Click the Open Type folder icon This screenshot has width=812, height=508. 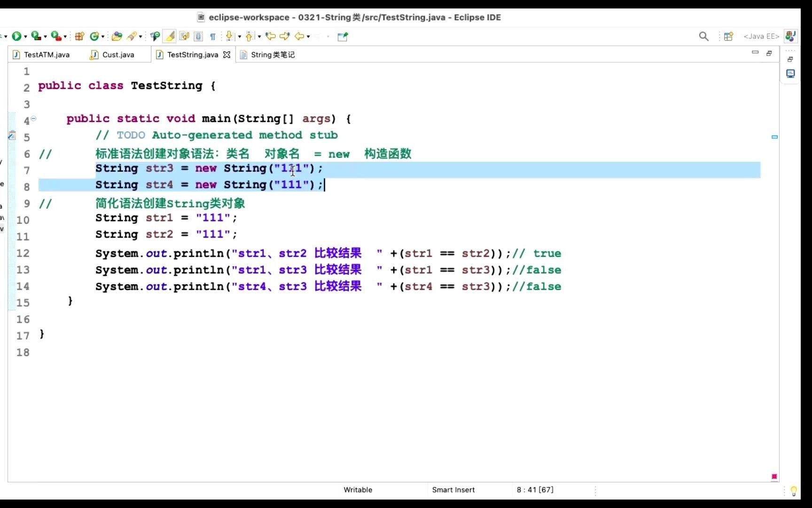tap(117, 36)
